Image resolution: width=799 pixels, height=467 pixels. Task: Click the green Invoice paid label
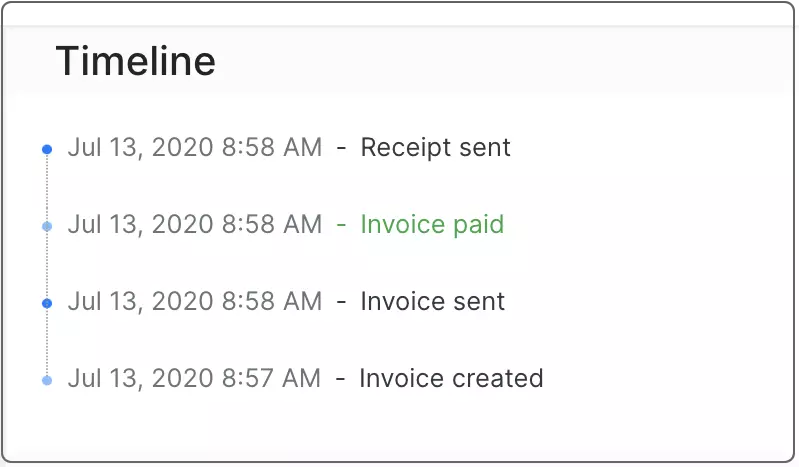click(x=432, y=225)
